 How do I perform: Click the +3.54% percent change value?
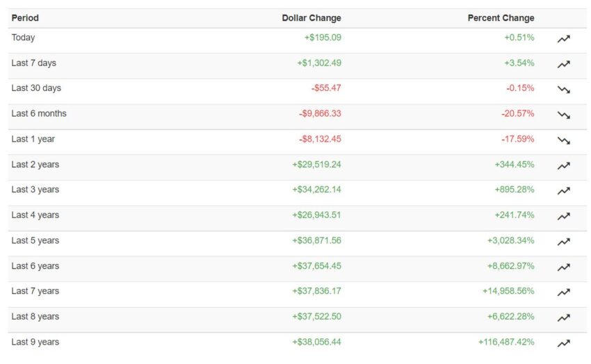519,63
